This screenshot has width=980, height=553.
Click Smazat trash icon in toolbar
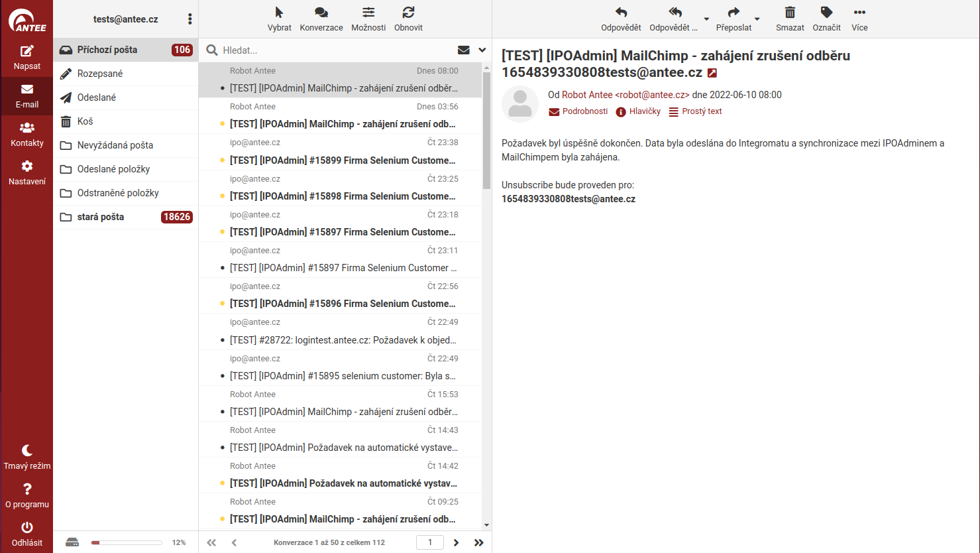pyautogui.click(x=790, y=13)
